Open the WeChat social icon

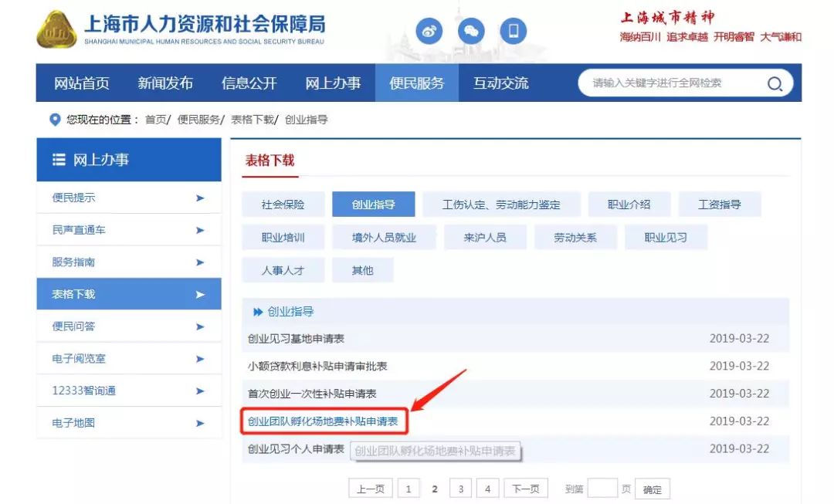[x=471, y=31]
